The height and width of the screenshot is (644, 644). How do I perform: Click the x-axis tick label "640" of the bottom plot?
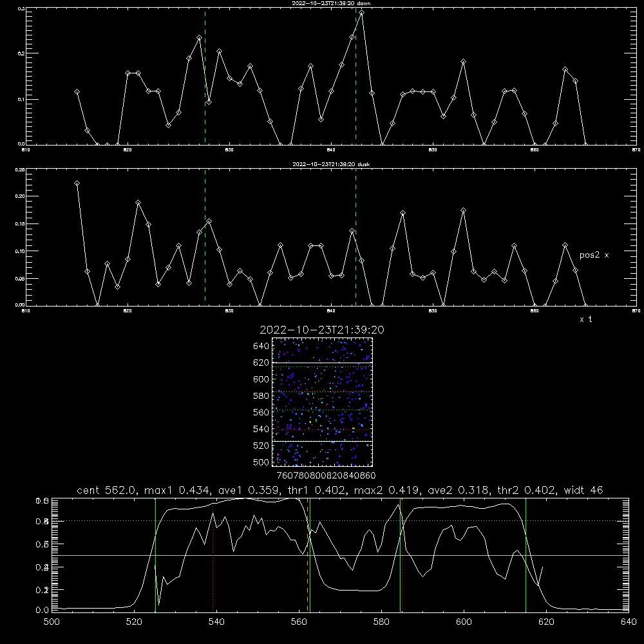[629, 622]
